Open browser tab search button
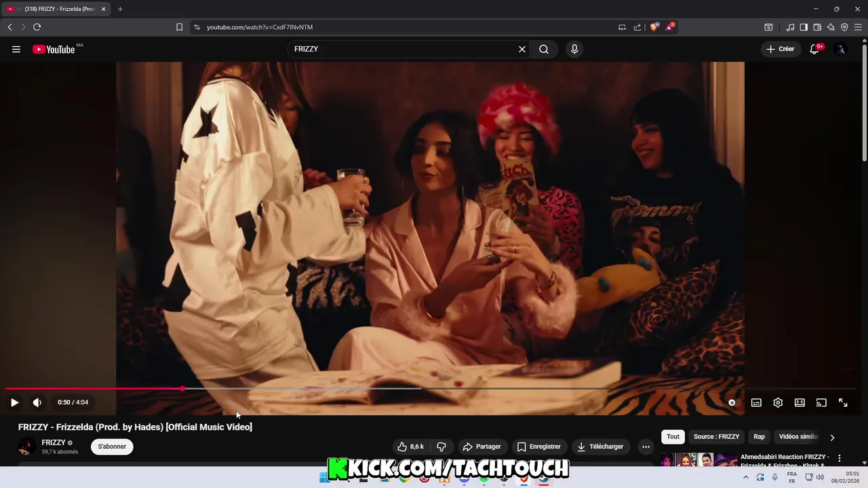The image size is (868, 488). tap(768, 27)
